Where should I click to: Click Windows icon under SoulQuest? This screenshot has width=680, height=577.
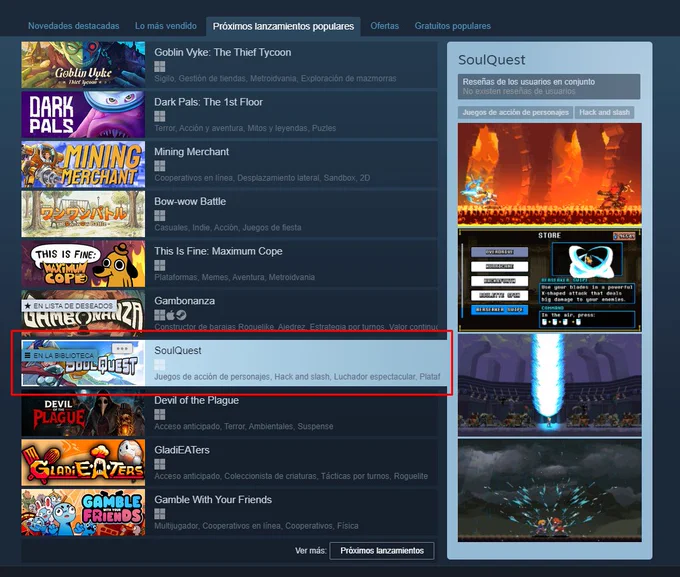click(160, 364)
